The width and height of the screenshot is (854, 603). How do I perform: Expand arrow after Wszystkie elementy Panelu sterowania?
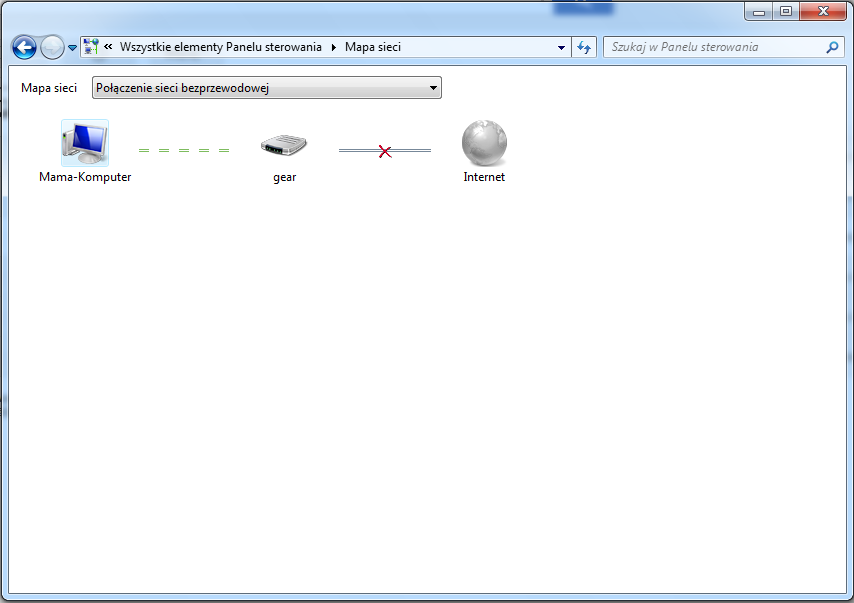tap(333, 47)
